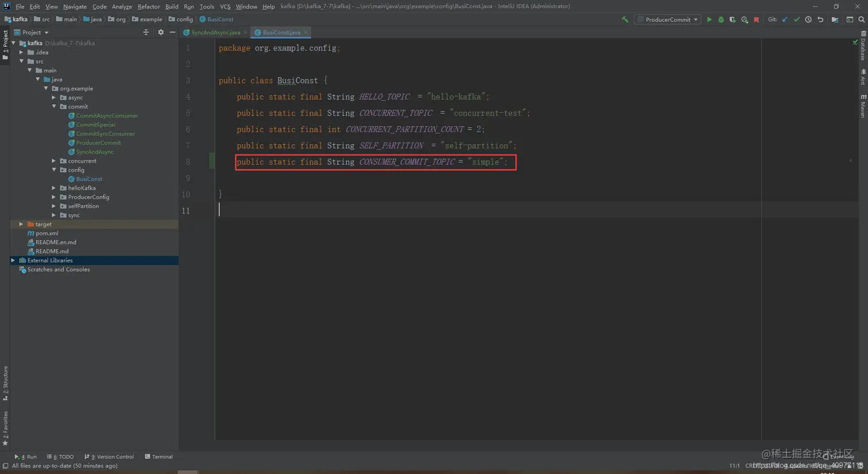Open the Favorites tool window
Screen dimensions: 868x474
point(5,429)
